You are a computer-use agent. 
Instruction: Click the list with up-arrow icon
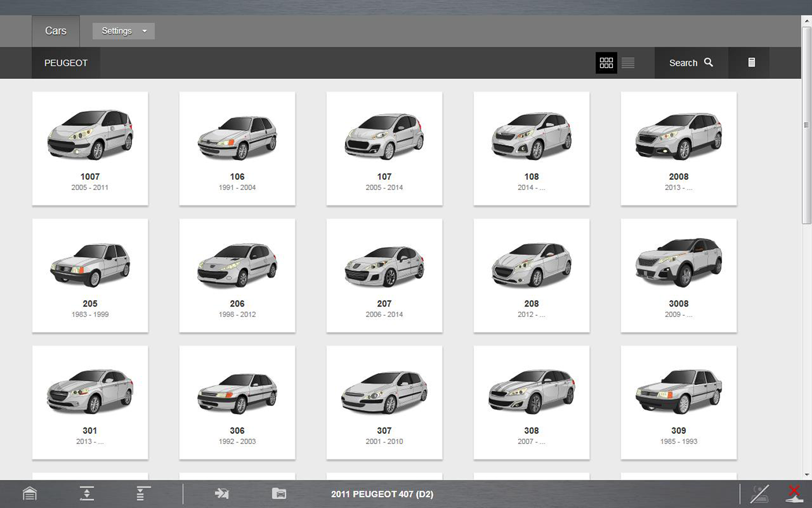coord(143,493)
